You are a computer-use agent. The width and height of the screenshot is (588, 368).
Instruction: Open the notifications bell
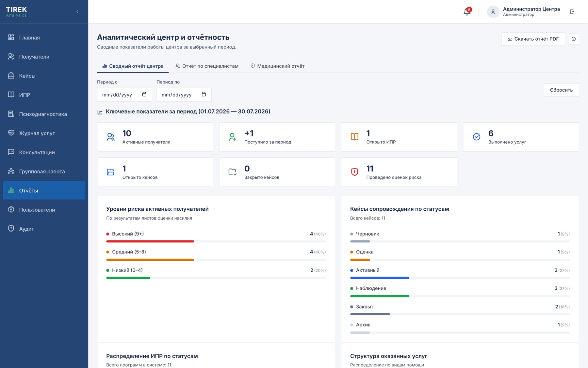click(x=467, y=12)
